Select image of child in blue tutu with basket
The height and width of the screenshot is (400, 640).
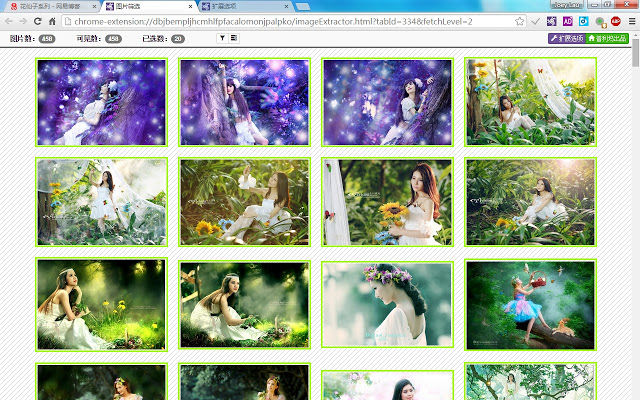coord(531,305)
